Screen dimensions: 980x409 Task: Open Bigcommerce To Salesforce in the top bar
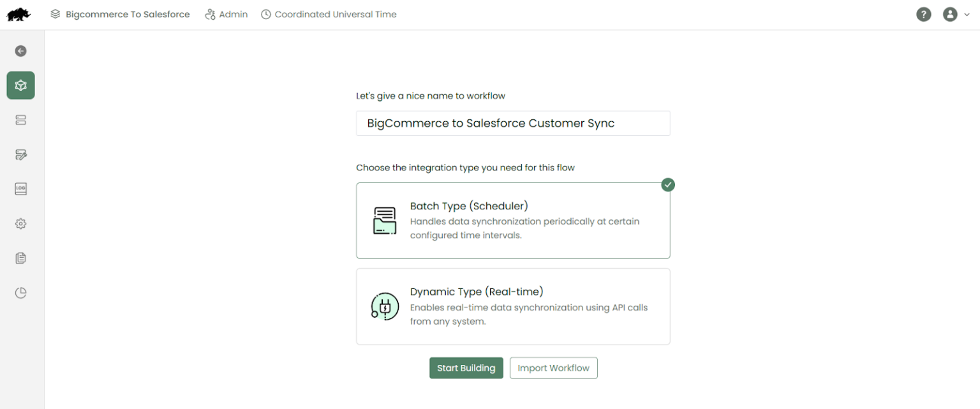coord(120,14)
